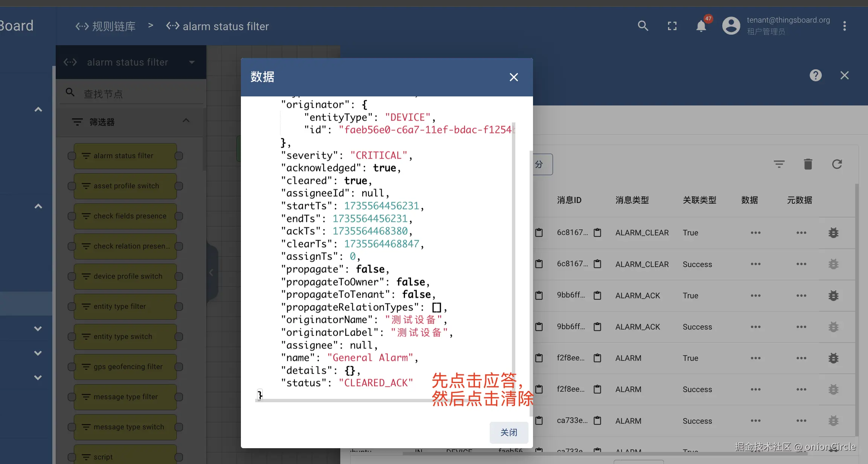
Task: Click the 关闭 button in dialog
Action: tap(509, 432)
